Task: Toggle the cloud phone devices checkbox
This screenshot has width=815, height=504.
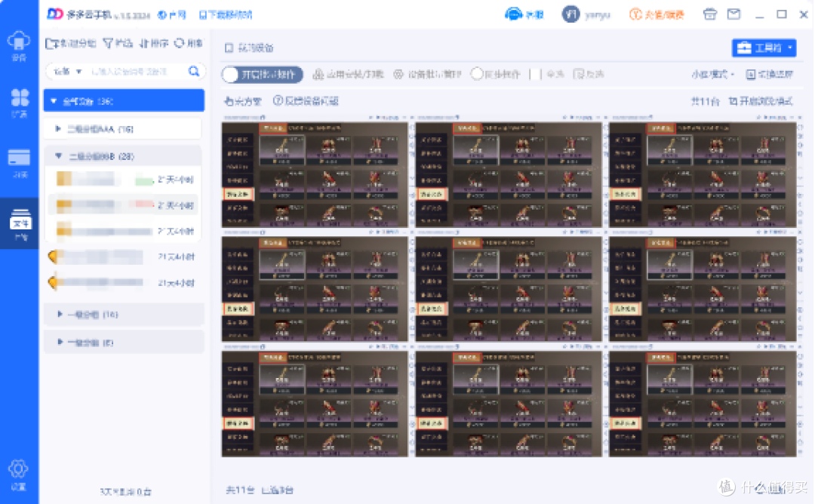Action: 229,48
